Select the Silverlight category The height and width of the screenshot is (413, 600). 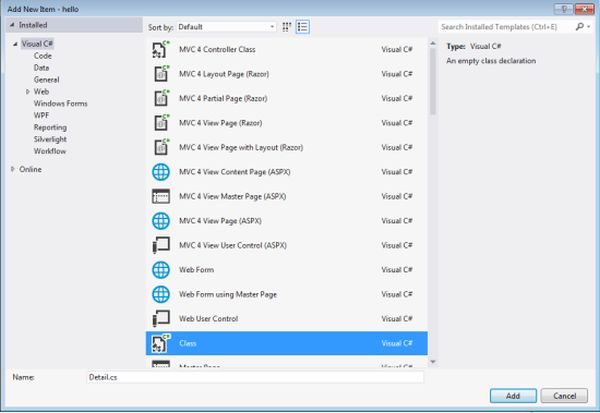pos(50,139)
